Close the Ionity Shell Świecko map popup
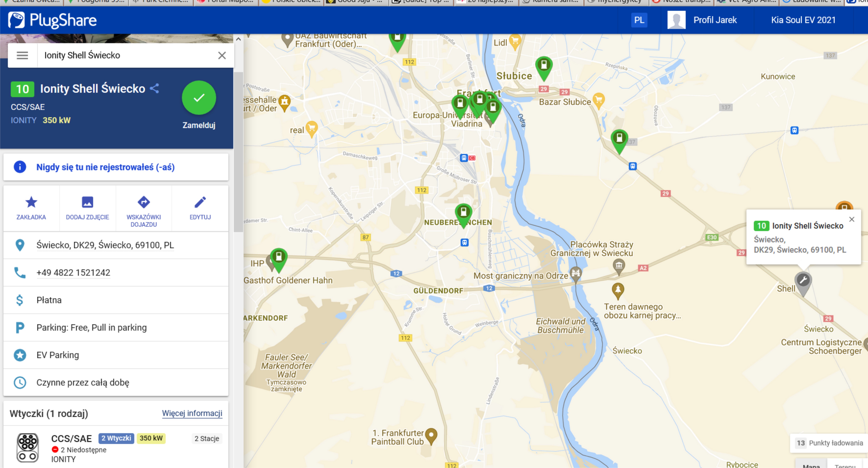 (852, 220)
